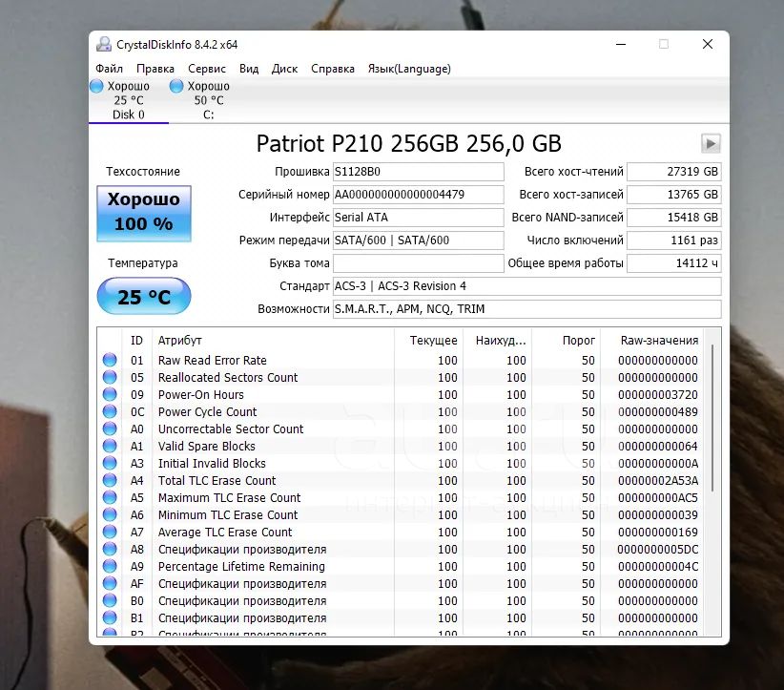This screenshot has height=690, width=784.
Task: Click the Прошивка firmware field S1128B0
Action: (419, 172)
